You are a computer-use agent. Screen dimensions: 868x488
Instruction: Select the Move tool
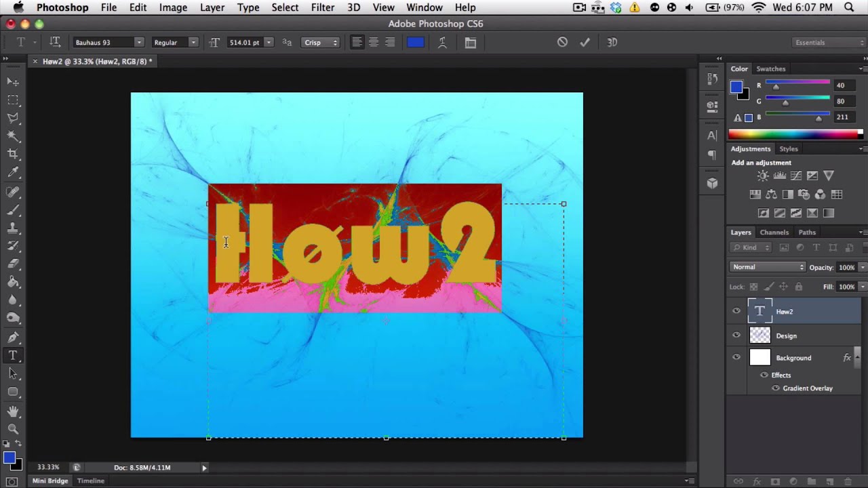[13, 81]
